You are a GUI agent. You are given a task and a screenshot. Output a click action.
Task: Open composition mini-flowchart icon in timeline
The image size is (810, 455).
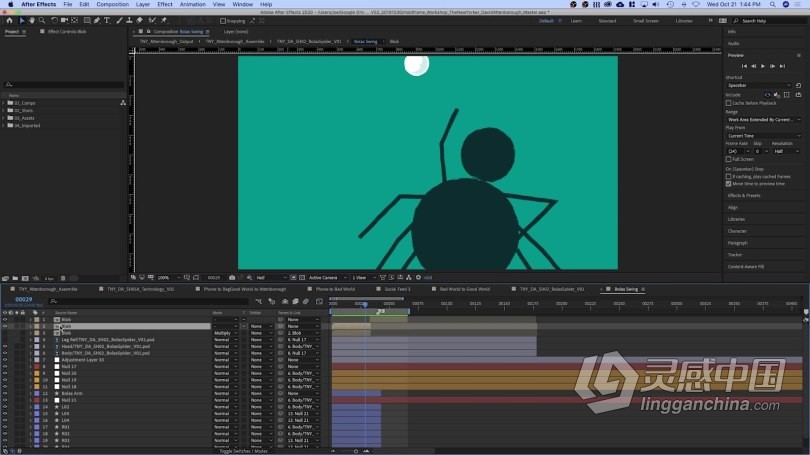pyautogui.click(x=258, y=301)
